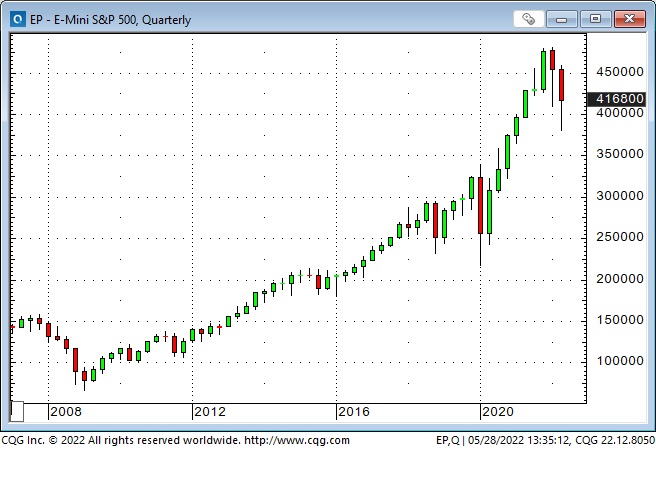Click the 2008 time axis label
Viewport: 656px width, 490px height.
pos(66,412)
